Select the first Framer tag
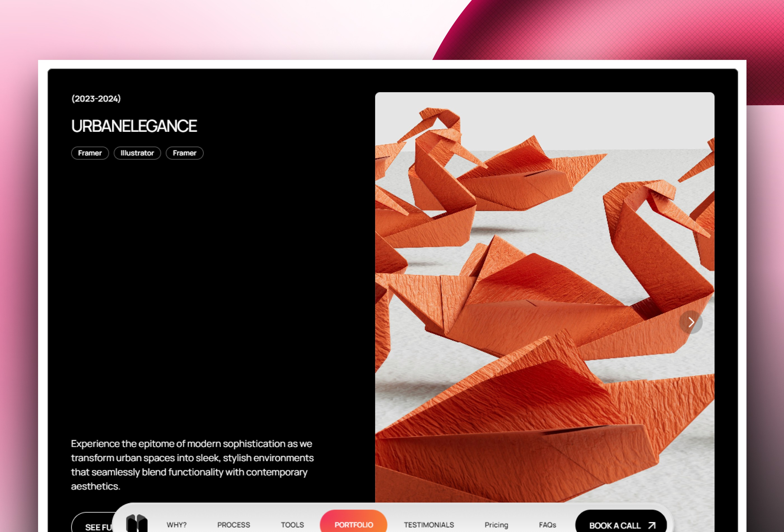Viewport: 784px width, 532px height. (x=90, y=153)
